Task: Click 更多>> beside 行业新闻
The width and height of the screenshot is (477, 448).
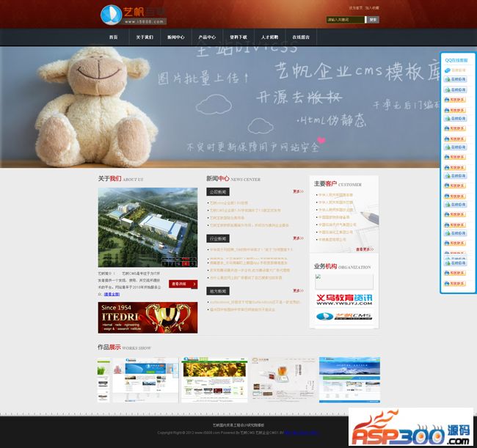Action: 298,238
